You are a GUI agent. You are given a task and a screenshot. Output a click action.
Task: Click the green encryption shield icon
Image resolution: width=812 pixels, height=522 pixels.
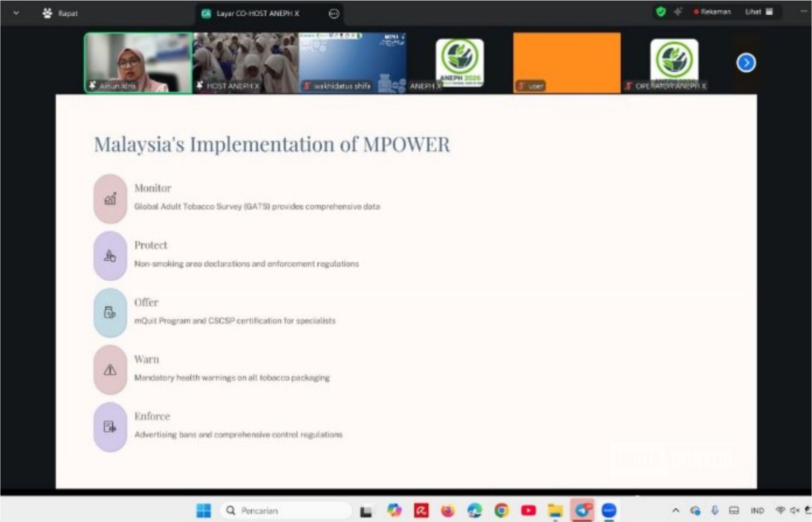660,12
